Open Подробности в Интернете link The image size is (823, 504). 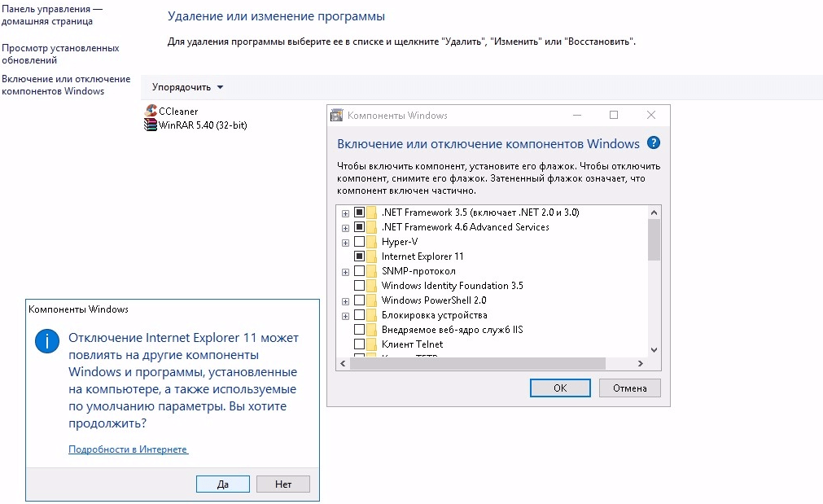coord(128,449)
